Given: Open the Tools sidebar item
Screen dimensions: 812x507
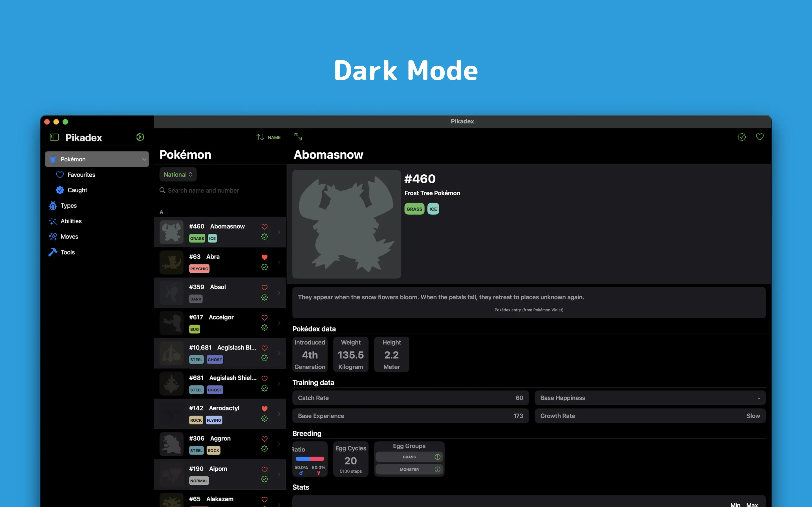Looking at the screenshot, I should pos(67,252).
